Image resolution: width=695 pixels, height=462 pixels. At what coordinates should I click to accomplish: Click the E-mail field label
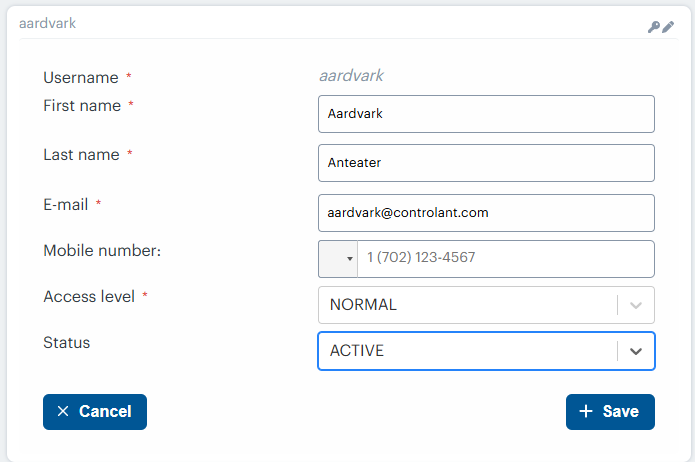click(67, 204)
